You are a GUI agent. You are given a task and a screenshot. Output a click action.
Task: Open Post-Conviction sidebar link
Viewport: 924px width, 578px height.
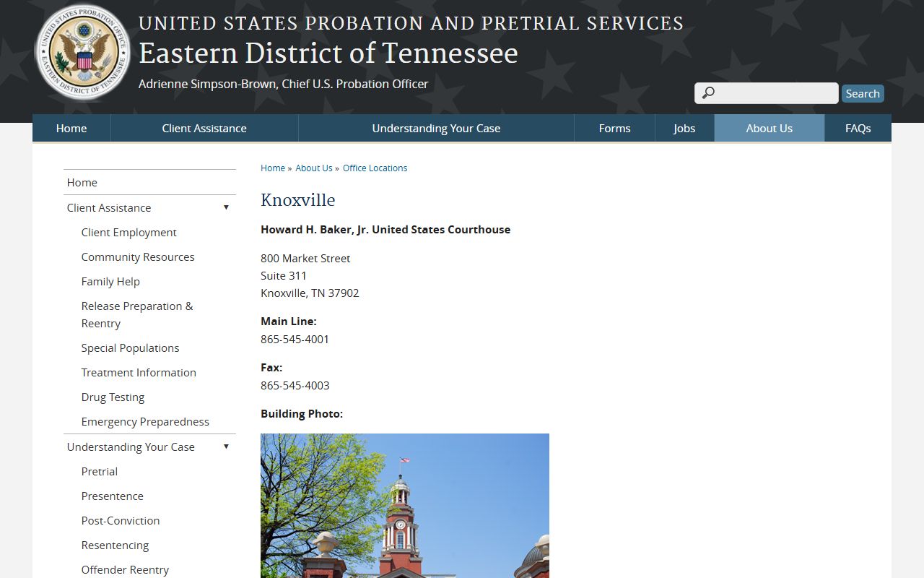pyautogui.click(x=121, y=520)
